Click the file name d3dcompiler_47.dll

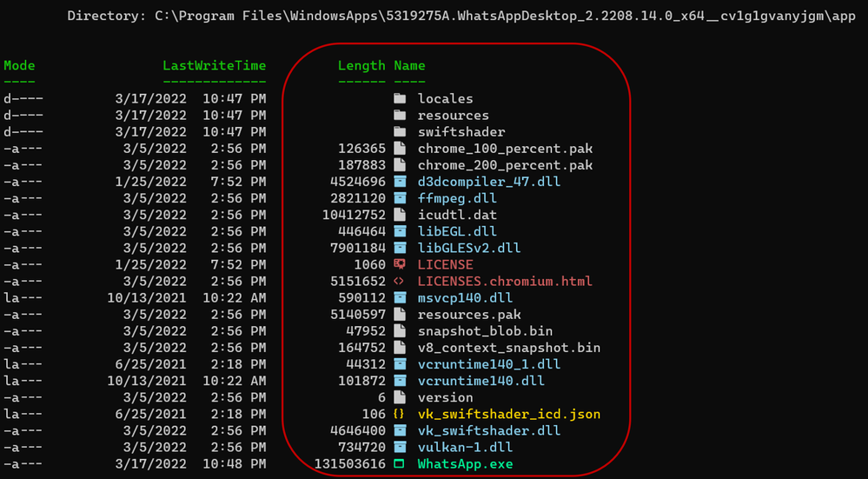(489, 182)
